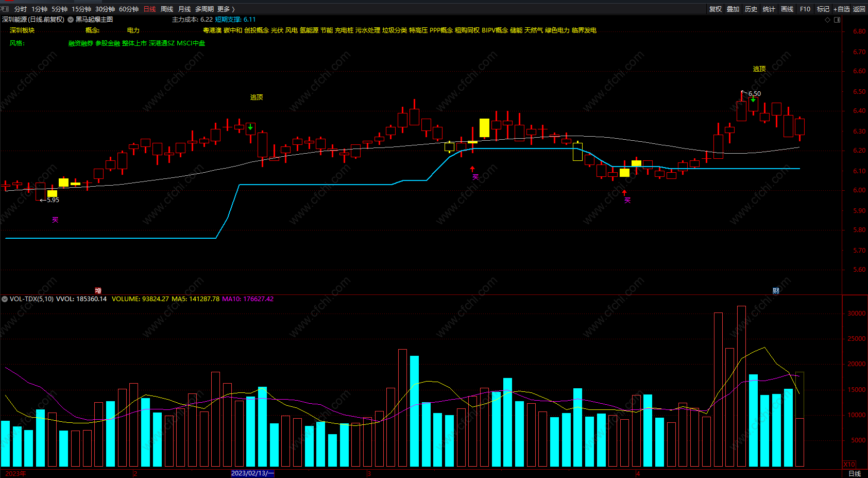The height and width of the screenshot is (478, 868).
Task: Click the 融资融券 style tag
Action: coord(81,43)
